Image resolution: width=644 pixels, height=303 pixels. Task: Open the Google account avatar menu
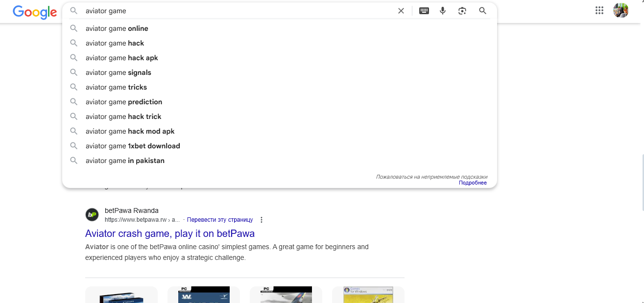[x=621, y=10]
